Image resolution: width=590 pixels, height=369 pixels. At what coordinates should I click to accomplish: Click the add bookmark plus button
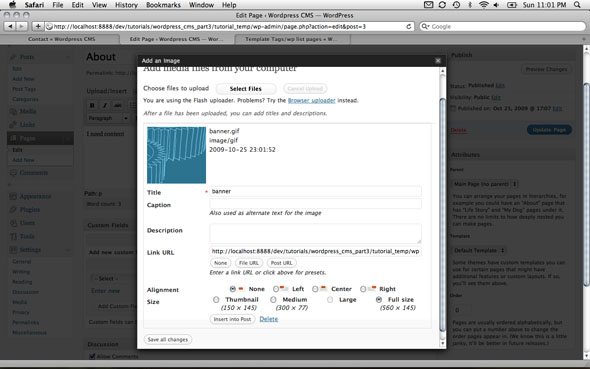click(x=38, y=26)
